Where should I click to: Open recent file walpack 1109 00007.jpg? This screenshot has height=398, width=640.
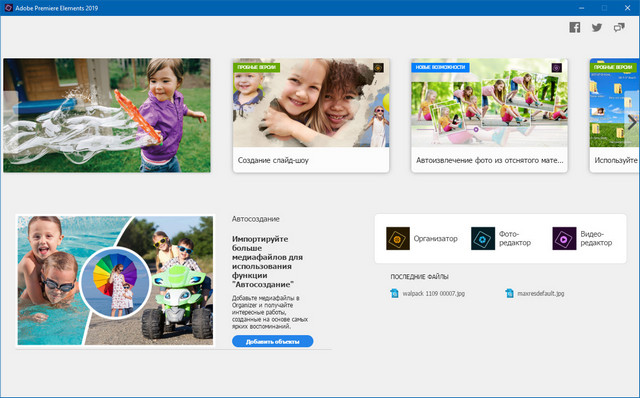coord(433,293)
